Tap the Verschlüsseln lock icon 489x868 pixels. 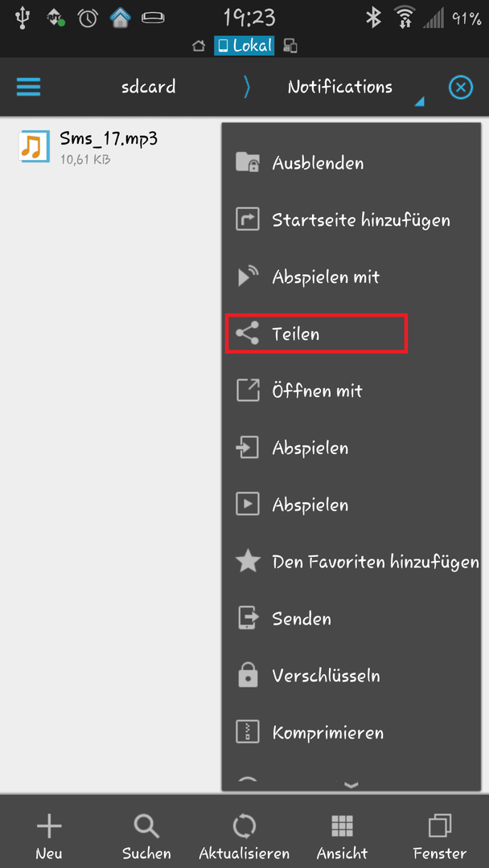[x=248, y=675]
